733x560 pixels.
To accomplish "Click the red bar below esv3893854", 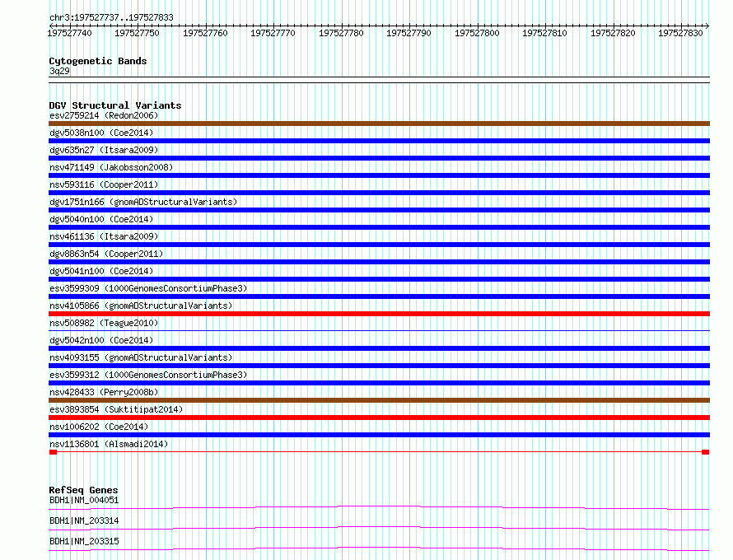I will point(379,418).
